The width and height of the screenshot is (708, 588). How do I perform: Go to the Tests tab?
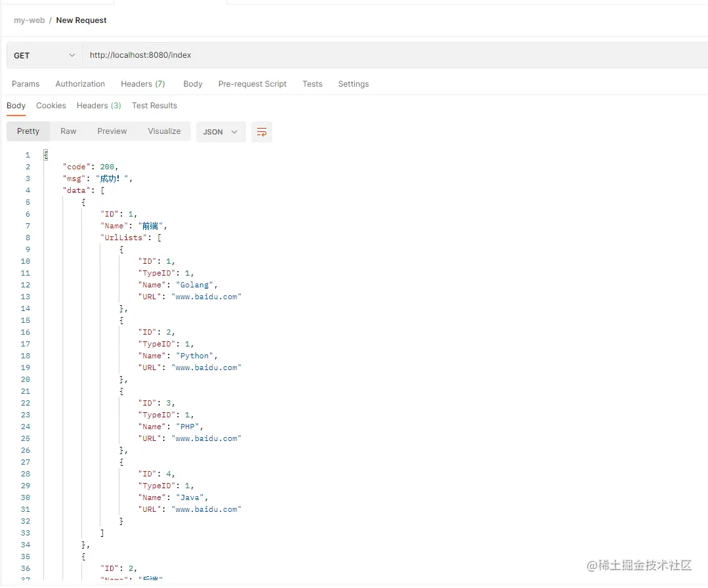pyautogui.click(x=312, y=84)
